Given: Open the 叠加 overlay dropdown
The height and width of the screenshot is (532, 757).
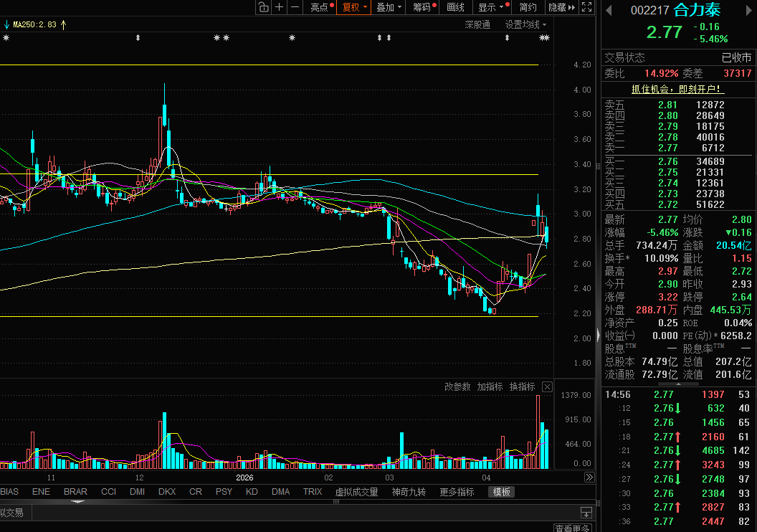Looking at the screenshot, I should [389, 7].
